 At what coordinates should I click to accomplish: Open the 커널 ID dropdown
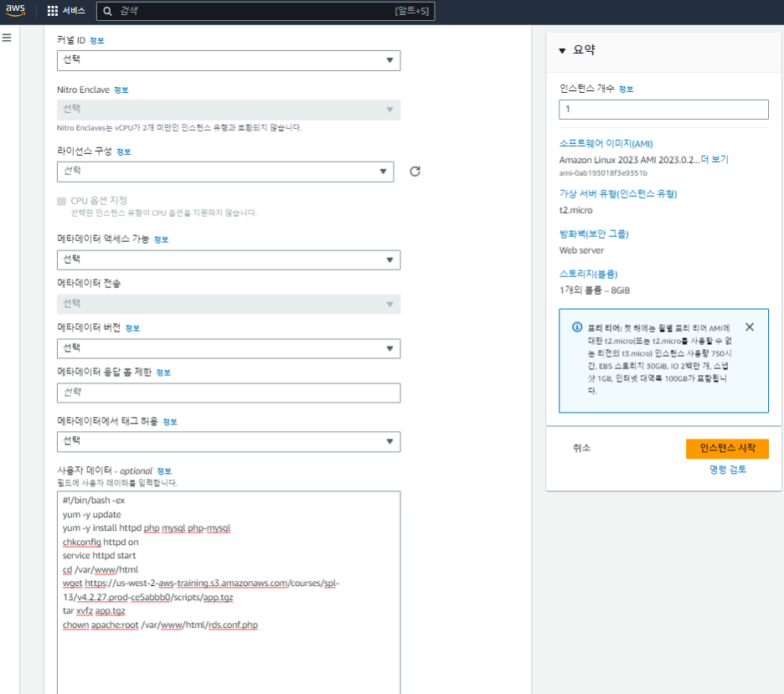pyautogui.click(x=229, y=60)
